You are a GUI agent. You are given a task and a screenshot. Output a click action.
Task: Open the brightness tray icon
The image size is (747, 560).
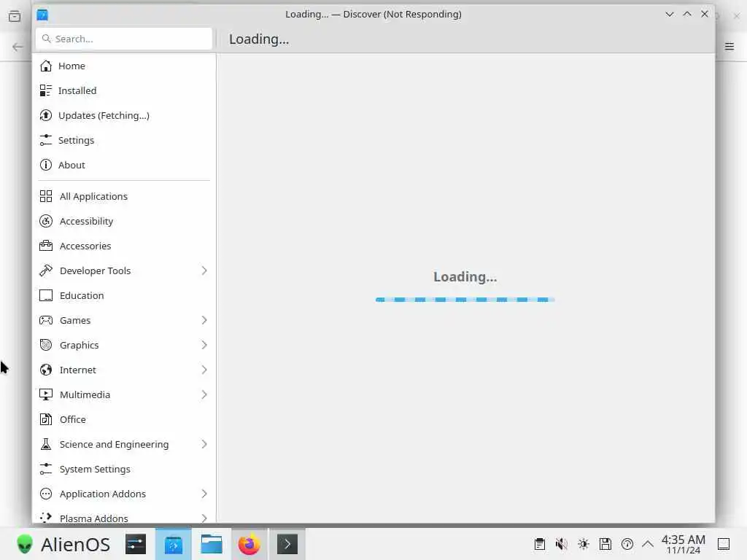tap(584, 544)
